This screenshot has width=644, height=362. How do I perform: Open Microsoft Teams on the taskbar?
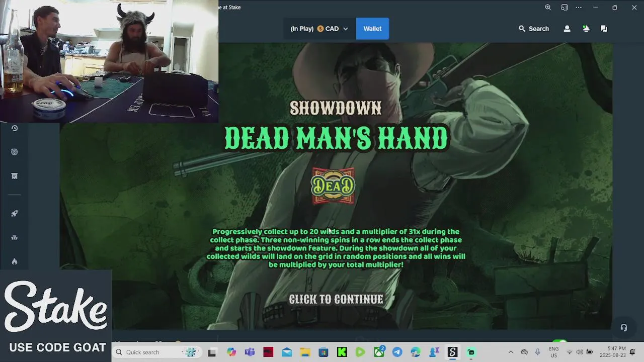coord(250,352)
